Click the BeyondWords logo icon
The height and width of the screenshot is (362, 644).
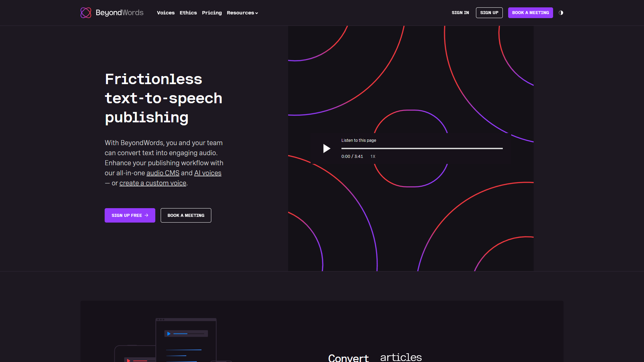point(86,13)
